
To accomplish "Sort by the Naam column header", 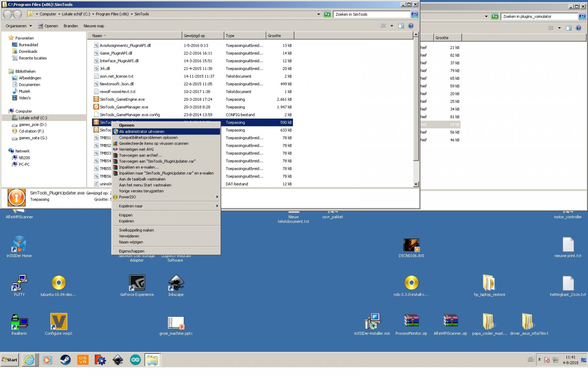I will (x=135, y=36).
